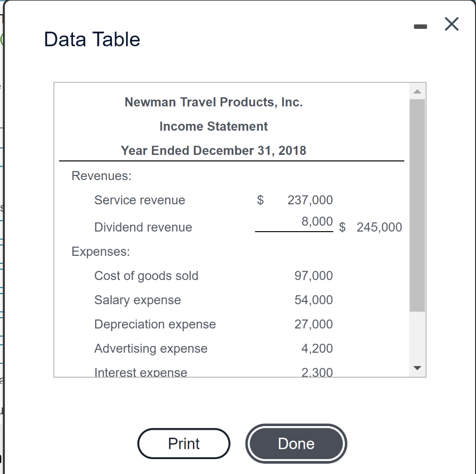Click the 237,000 service revenue amount

tap(310, 200)
